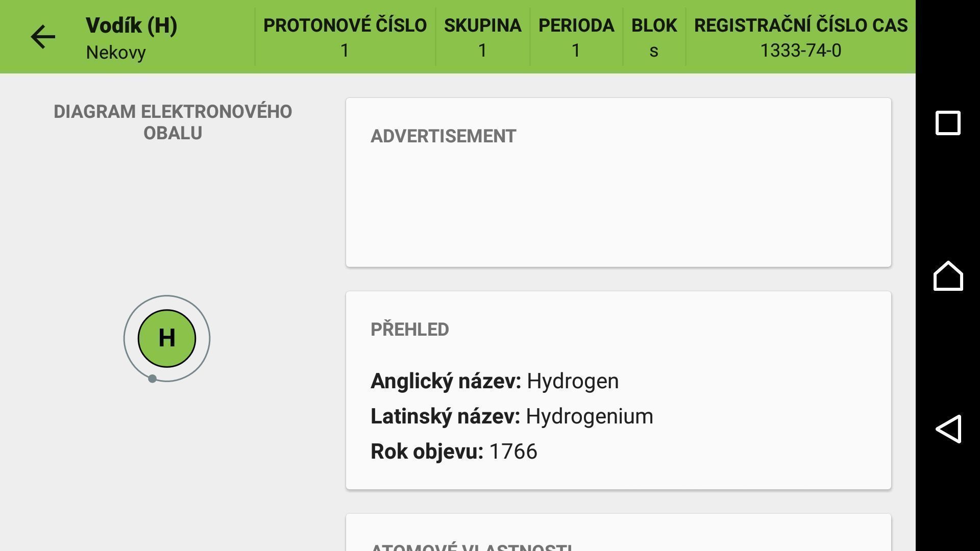Tap the Rok objevu 1766 row
This screenshot has width=980, height=551.
[x=454, y=452]
